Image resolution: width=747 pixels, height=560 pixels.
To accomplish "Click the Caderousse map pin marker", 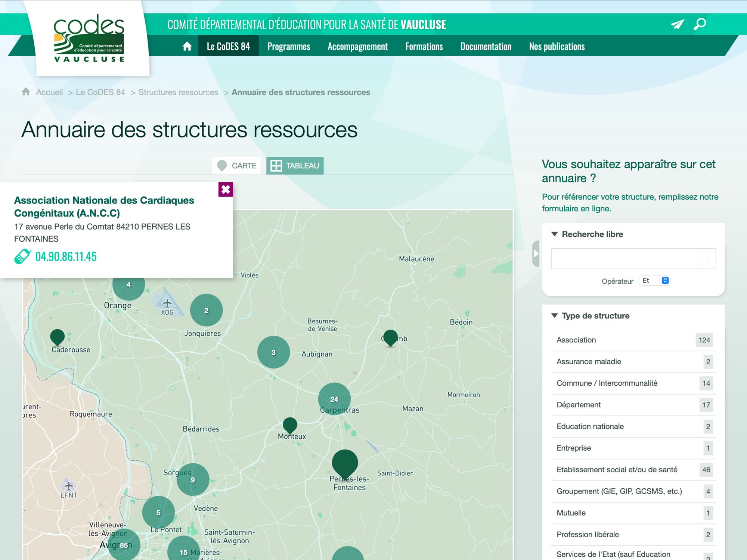I will [57, 336].
